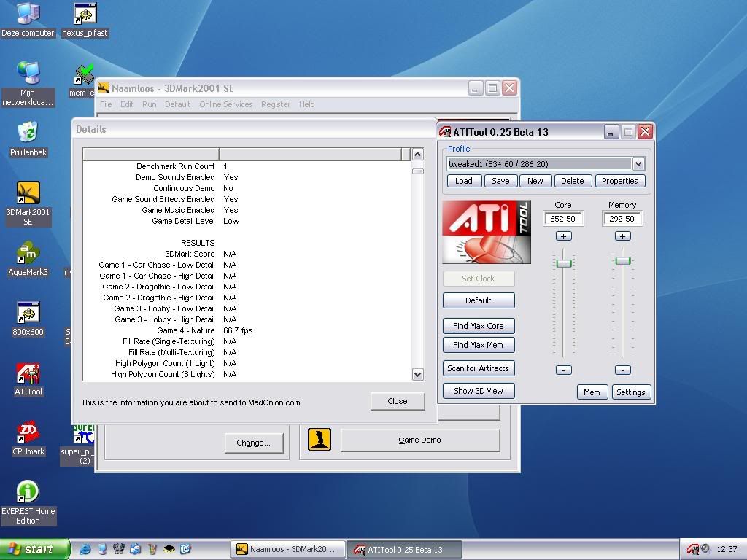Click the Mem button in ATITool
Viewport: 747px width, 560px height.
pos(592,392)
